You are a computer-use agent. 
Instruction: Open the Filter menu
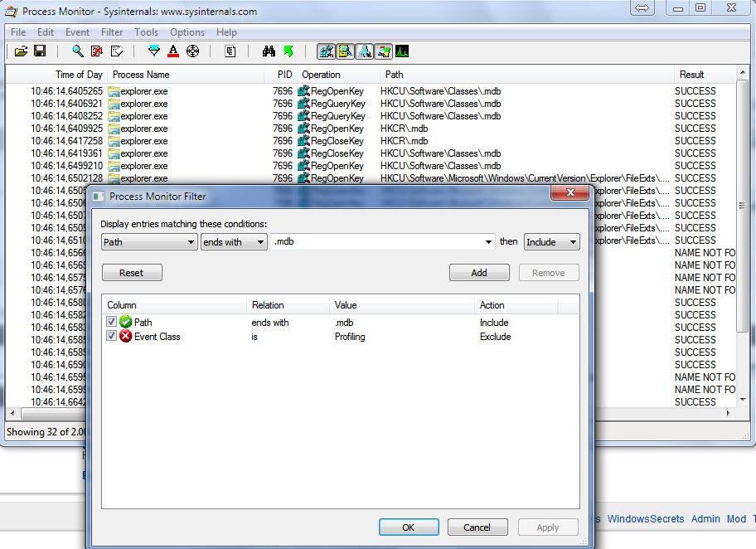pos(112,32)
